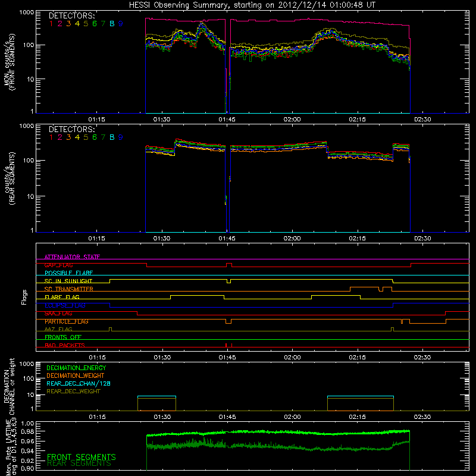Click detector number 9 in the front segments legend
The height and width of the screenshot is (476, 476).
click(121, 24)
